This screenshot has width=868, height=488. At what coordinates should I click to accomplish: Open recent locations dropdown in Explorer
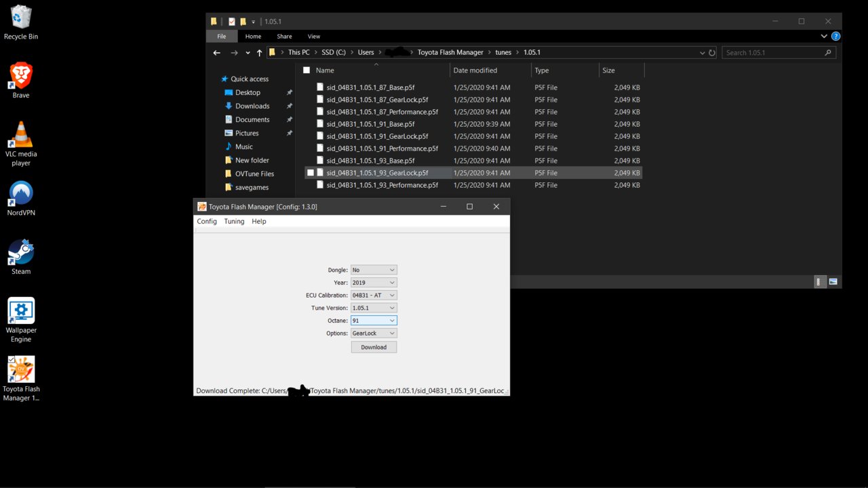248,53
